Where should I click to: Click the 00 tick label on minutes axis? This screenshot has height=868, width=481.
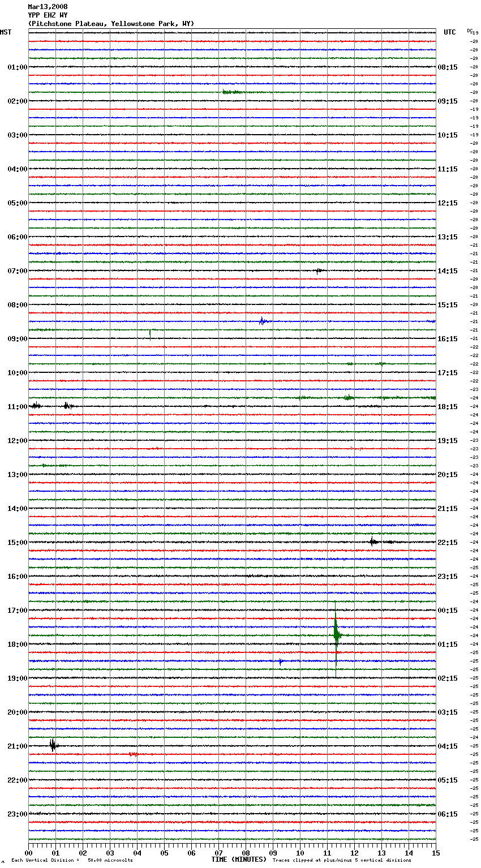(28, 853)
